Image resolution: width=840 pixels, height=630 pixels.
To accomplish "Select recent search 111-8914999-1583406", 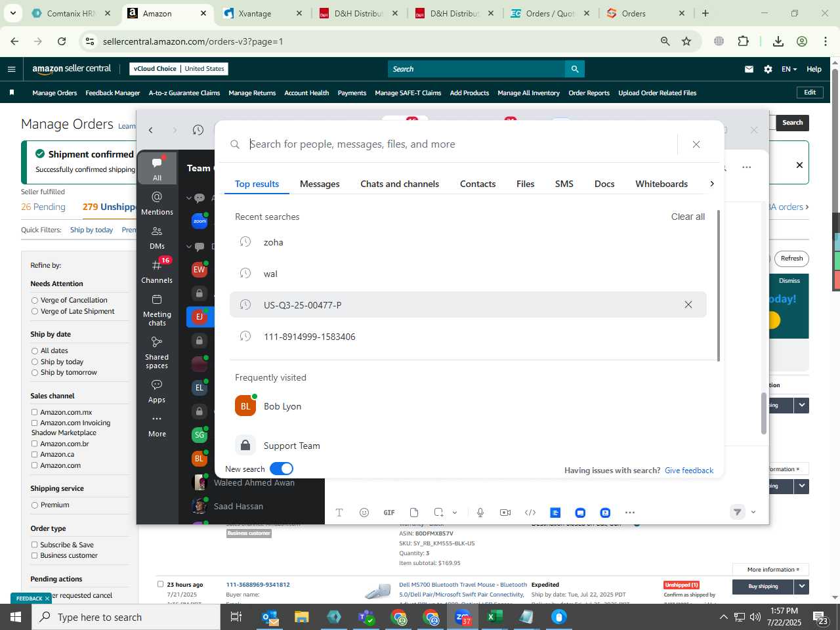I will 468,337.
